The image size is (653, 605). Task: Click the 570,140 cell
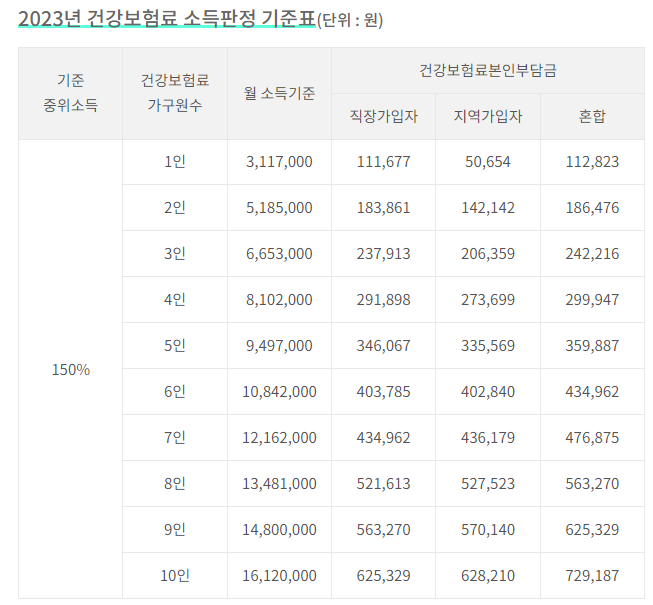[488, 530]
